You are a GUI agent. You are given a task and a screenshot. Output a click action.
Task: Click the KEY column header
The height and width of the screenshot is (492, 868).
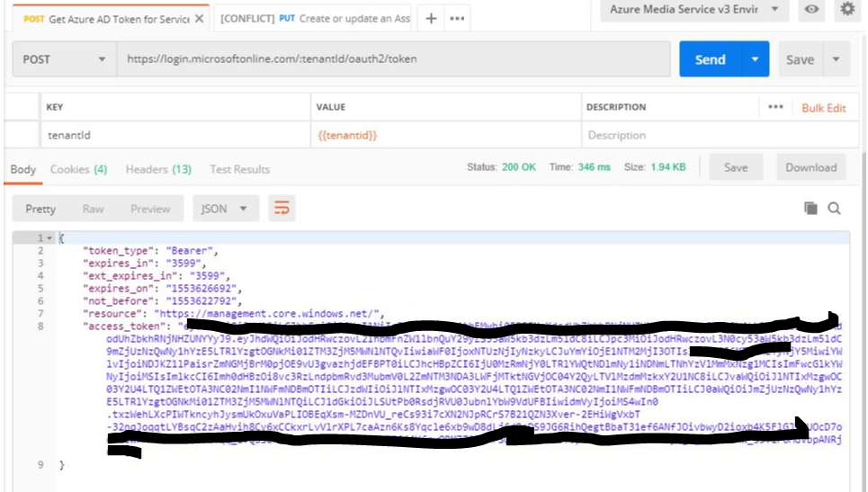click(x=54, y=107)
